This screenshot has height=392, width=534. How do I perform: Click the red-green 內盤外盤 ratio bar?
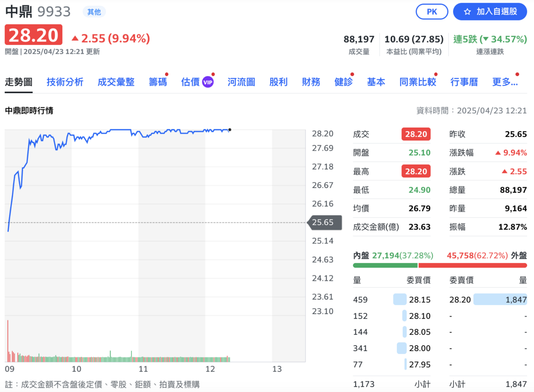pos(440,265)
